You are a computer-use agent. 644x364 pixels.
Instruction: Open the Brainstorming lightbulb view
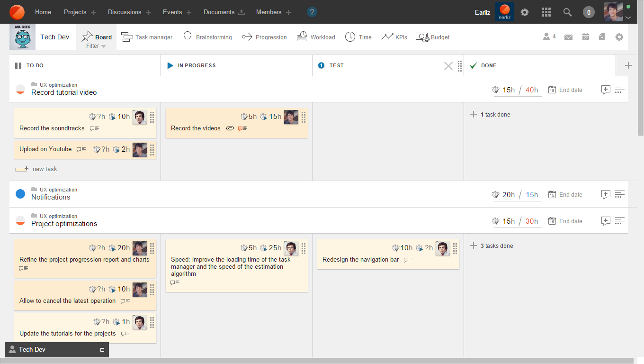[207, 37]
